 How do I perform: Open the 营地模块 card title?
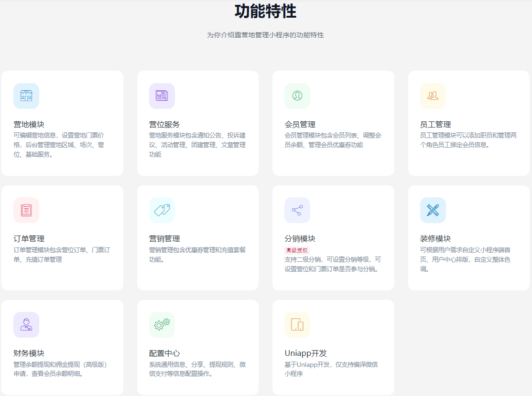click(x=29, y=125)
